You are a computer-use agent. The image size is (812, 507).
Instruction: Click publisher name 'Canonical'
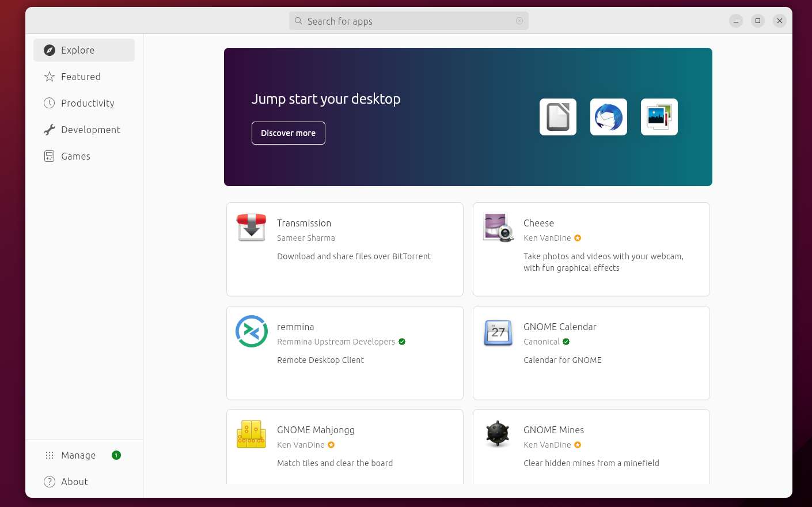click(541, 342)
